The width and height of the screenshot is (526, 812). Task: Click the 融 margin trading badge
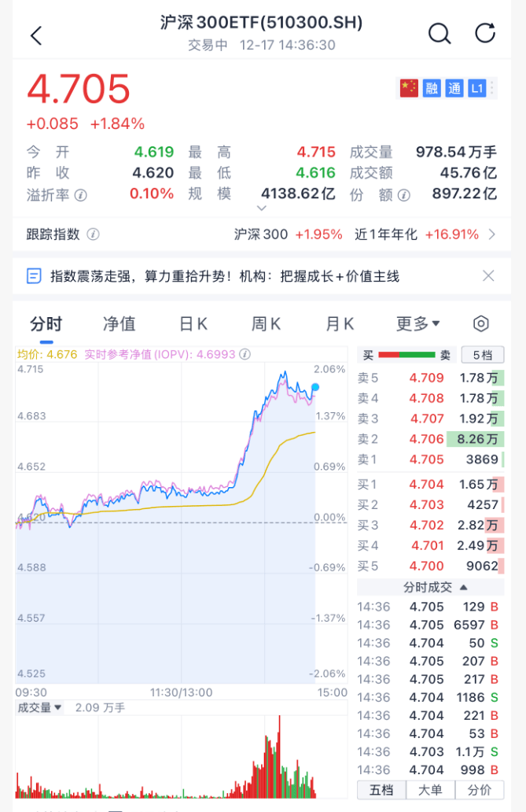tap(432, 88)
